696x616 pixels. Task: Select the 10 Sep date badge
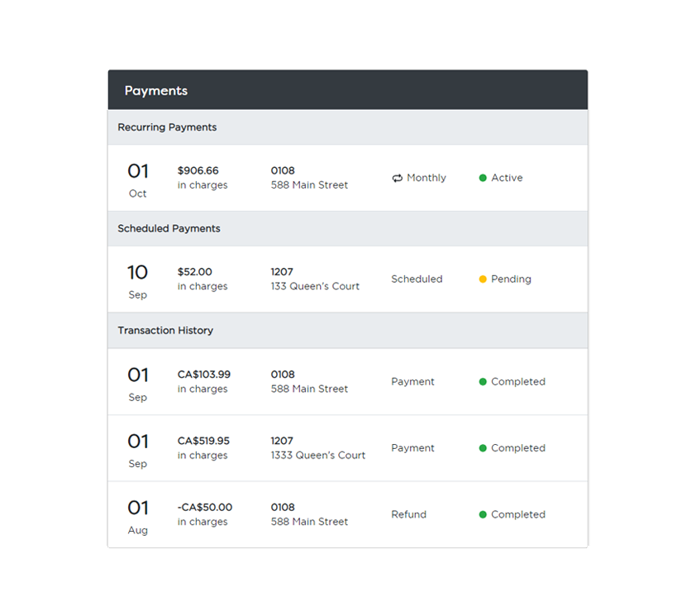(137, 279)
